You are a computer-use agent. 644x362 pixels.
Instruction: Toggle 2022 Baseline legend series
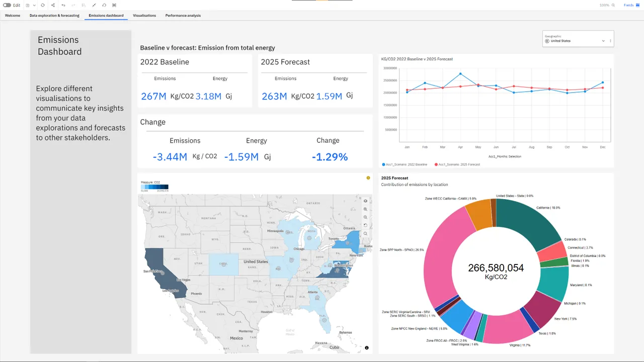click(x=405, y=164)
